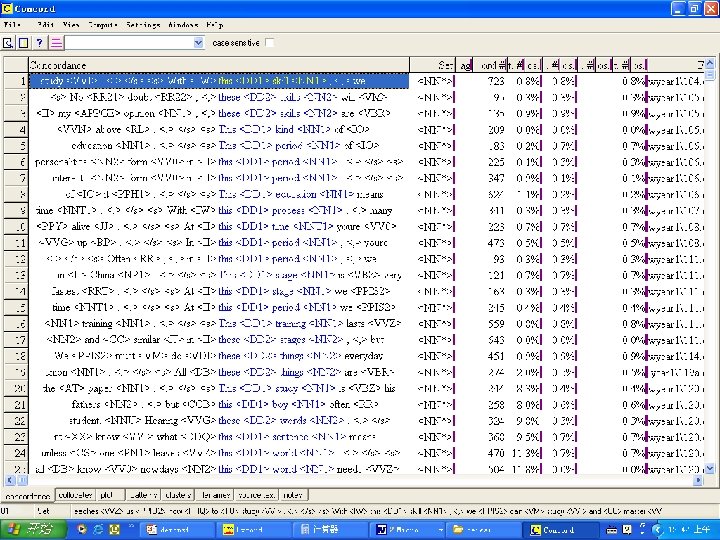720x540 pixels.
Task: Click the vertical scrollbar down arrow
Action: coord(709,468)
